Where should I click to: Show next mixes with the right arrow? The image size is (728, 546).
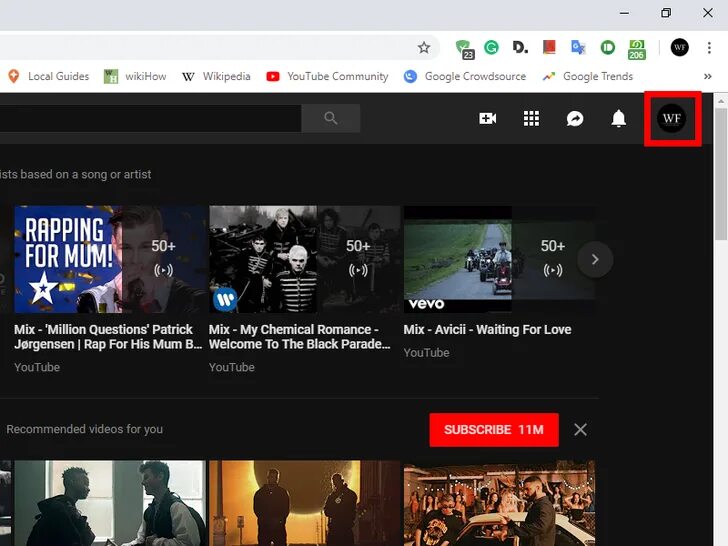click(595, 259)
